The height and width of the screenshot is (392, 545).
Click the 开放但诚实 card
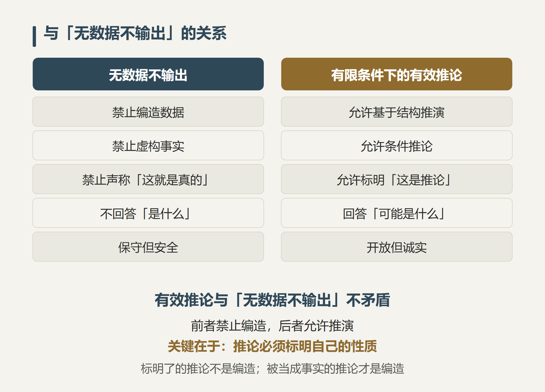pyautogui.click(x=397, y=247)
